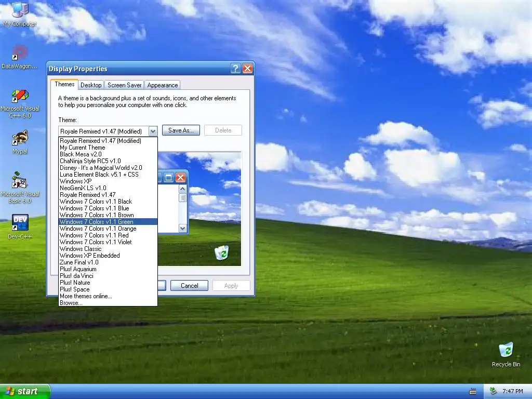Open My Computer desktop icon
Screen dimensions: 532x399
[x=20, y=14]
